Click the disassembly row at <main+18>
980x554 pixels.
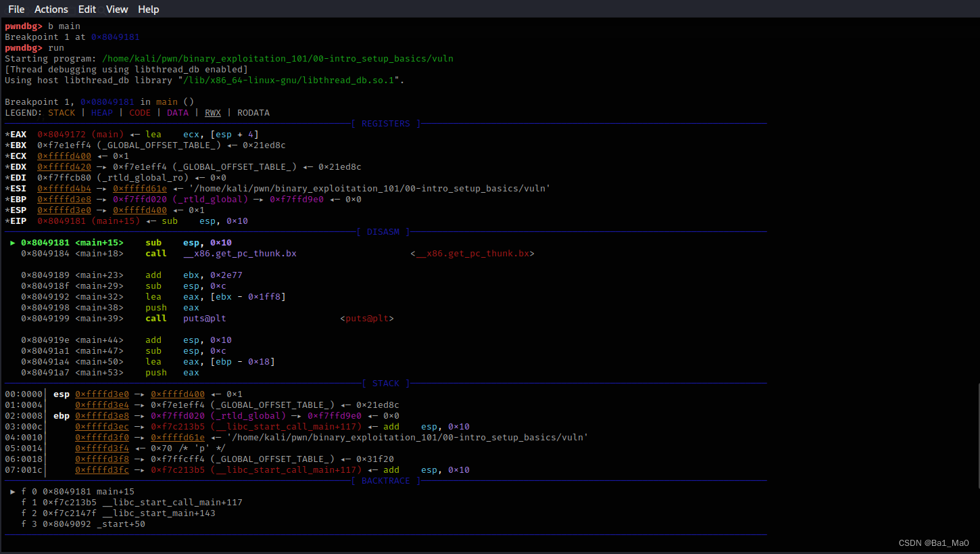coord(278,254)
